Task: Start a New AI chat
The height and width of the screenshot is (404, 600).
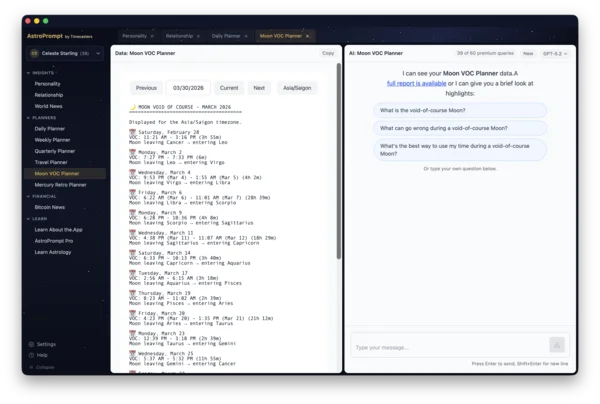Action: point(528,54)
